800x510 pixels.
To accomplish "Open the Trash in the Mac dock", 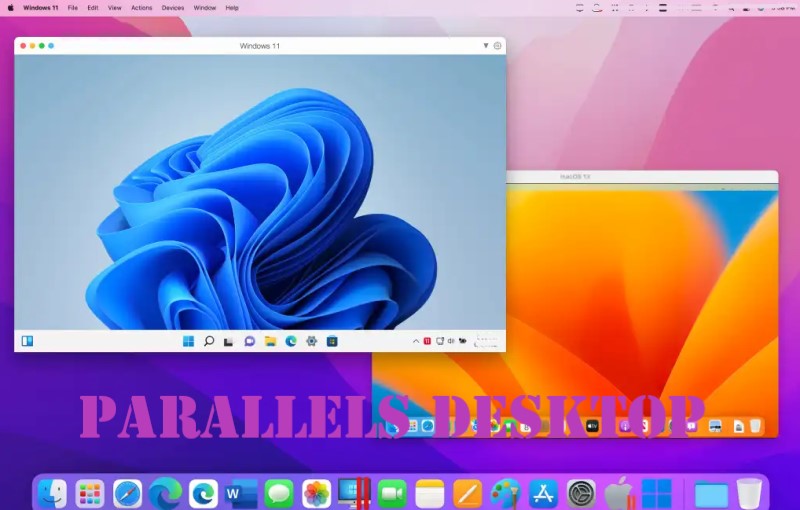I will pyautogui.click(x=749, y=494).
